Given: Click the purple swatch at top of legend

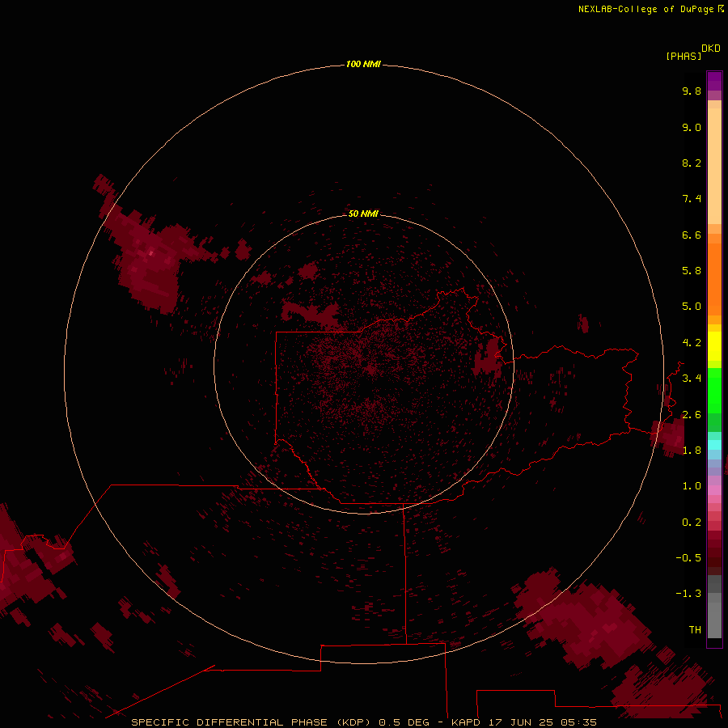Looking at the screenshot, I should pyautogui.click(x=714, y=81).
